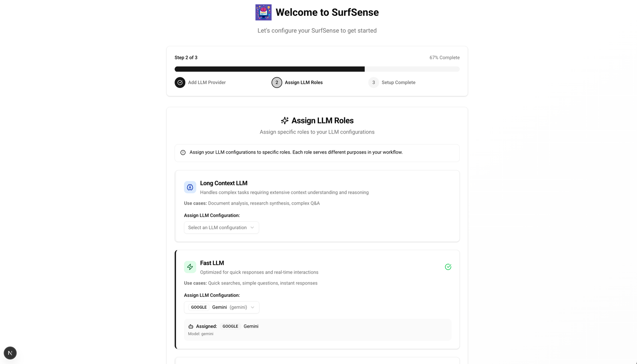Click the N avatar in the bottom-left corner
This screenshot has width=637, height=364.
10,353
